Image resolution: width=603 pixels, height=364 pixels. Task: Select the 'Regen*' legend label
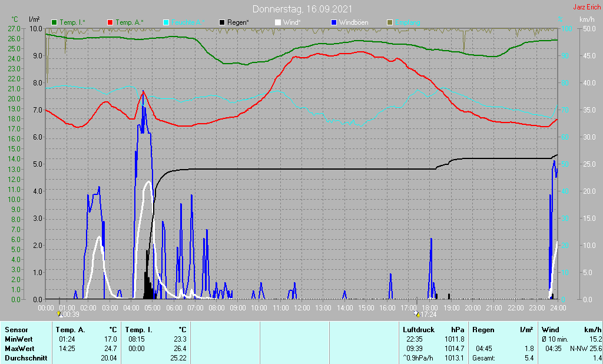click(238, 22)
